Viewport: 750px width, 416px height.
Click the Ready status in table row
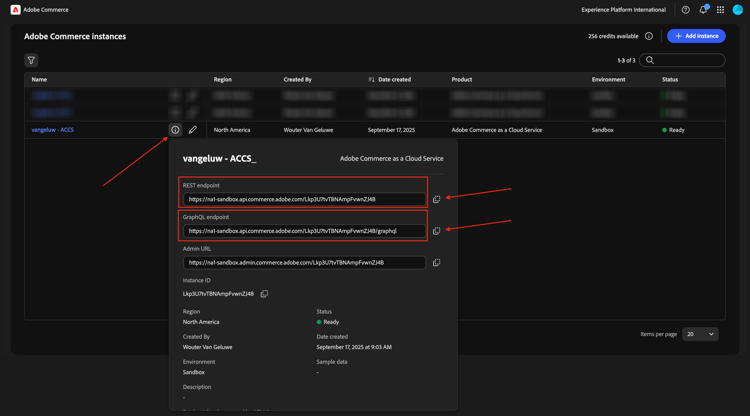pos(673,130)
